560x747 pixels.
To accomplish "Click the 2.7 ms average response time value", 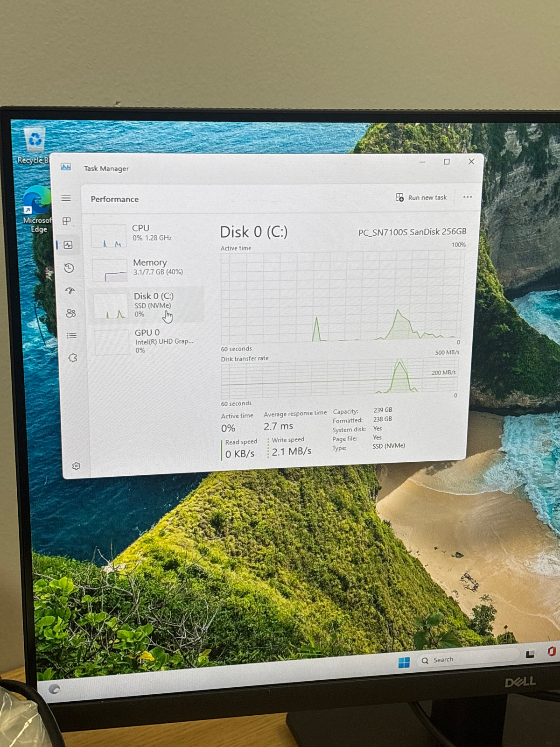I will [279, 426].
